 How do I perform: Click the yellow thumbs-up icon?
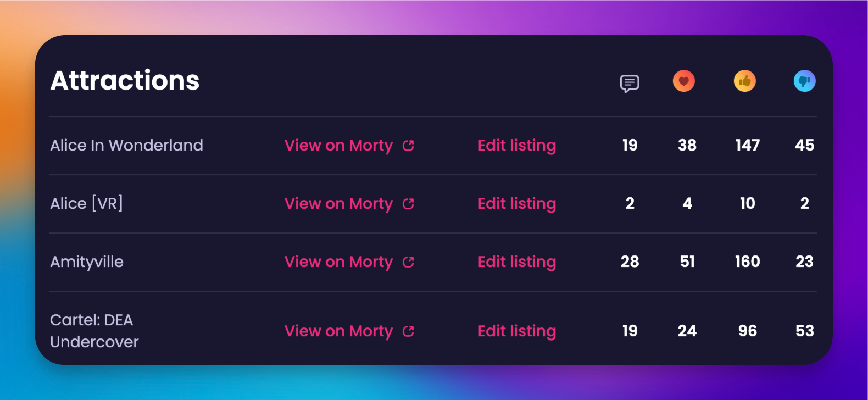point(745,81)
